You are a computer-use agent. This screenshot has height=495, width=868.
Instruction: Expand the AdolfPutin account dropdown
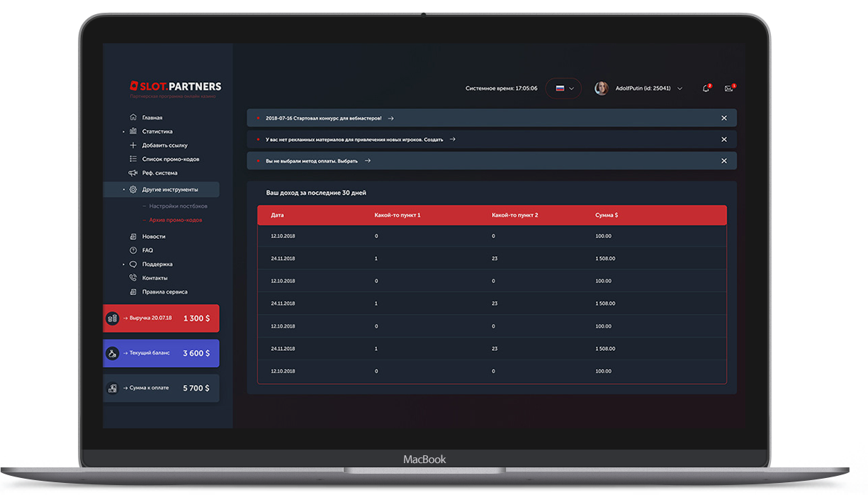tap(680, 89)
